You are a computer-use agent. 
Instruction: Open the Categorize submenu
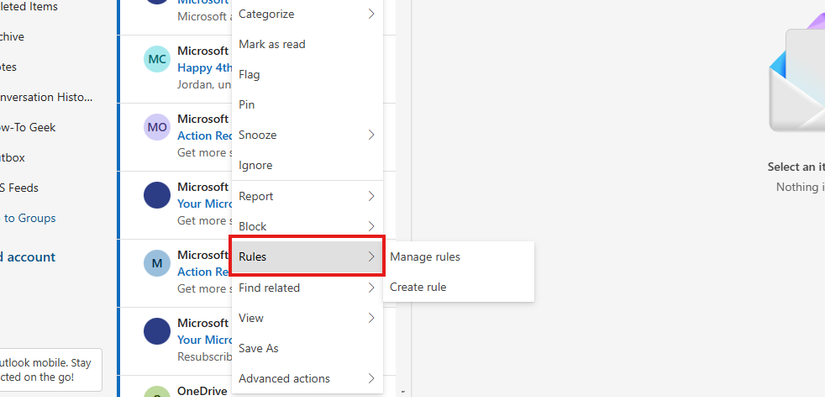[x=307, y=14]
